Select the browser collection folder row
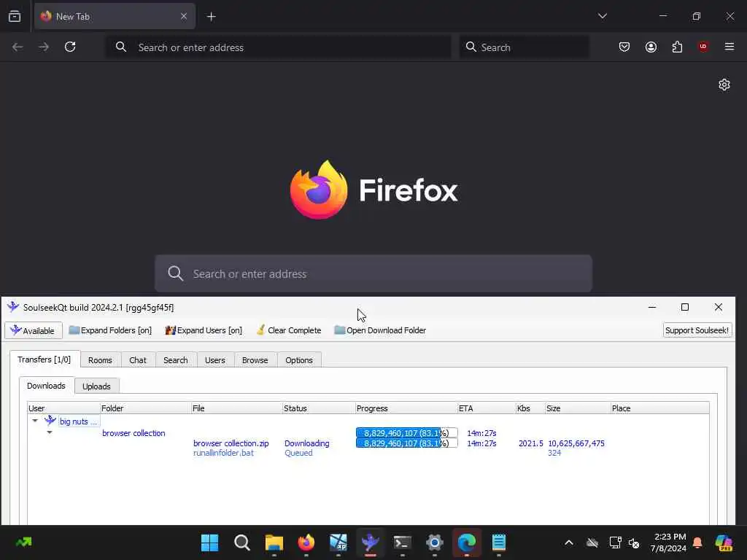747x560 pixels. pos(133,433)
